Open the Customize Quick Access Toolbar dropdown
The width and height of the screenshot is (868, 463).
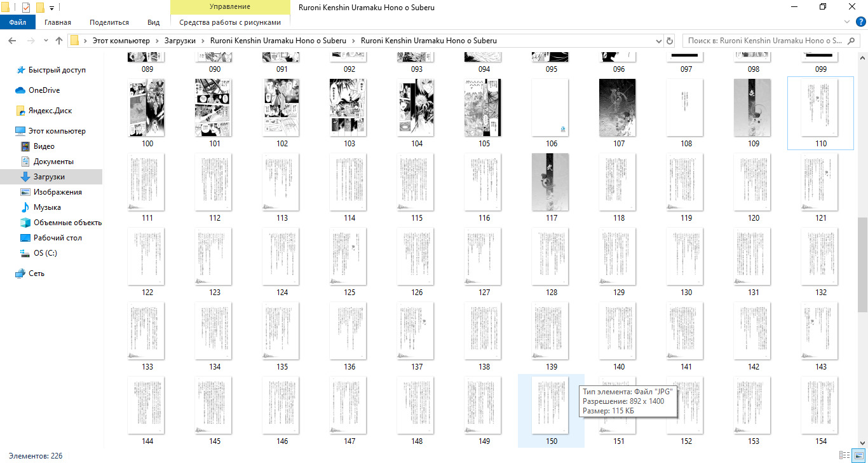(x=51, y=8)
